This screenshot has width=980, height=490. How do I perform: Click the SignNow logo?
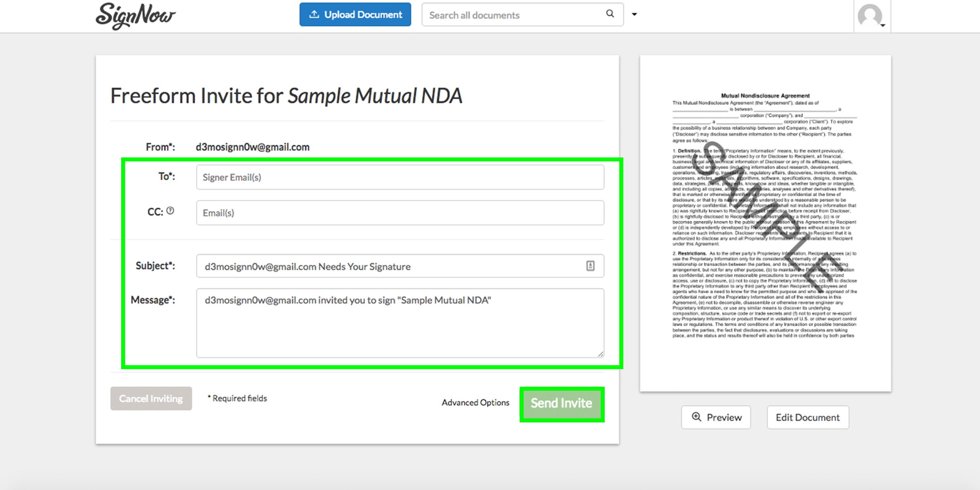135,15
